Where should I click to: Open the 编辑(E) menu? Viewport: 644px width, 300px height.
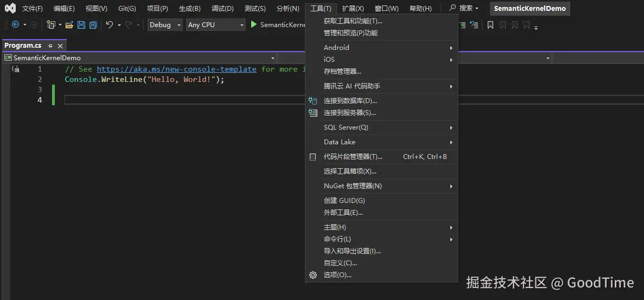(x=64, y=8)
